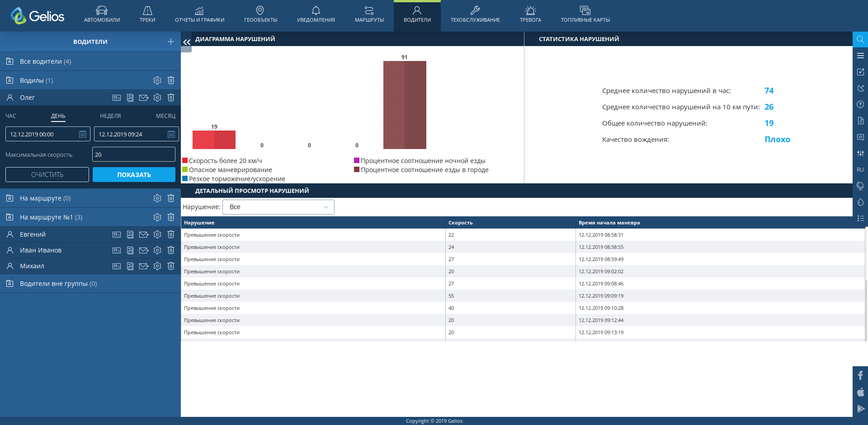Viewport: 868px width, 425px height.
Task: Open the Автомобили section icon
Action: click(102, 10)
